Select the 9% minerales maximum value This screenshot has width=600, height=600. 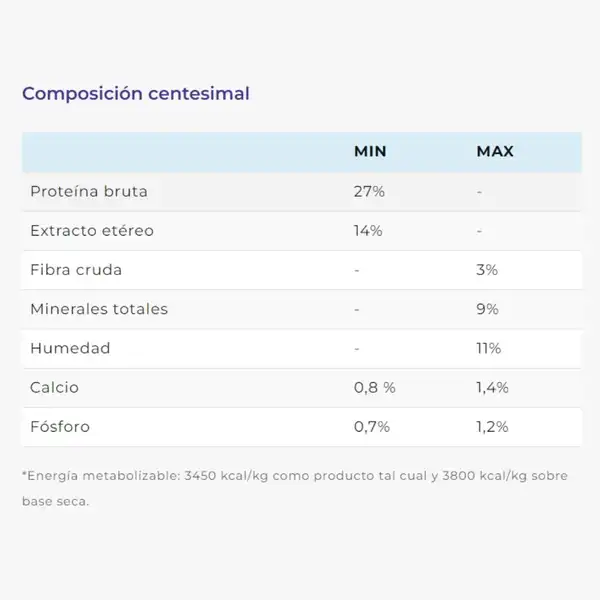488,309
